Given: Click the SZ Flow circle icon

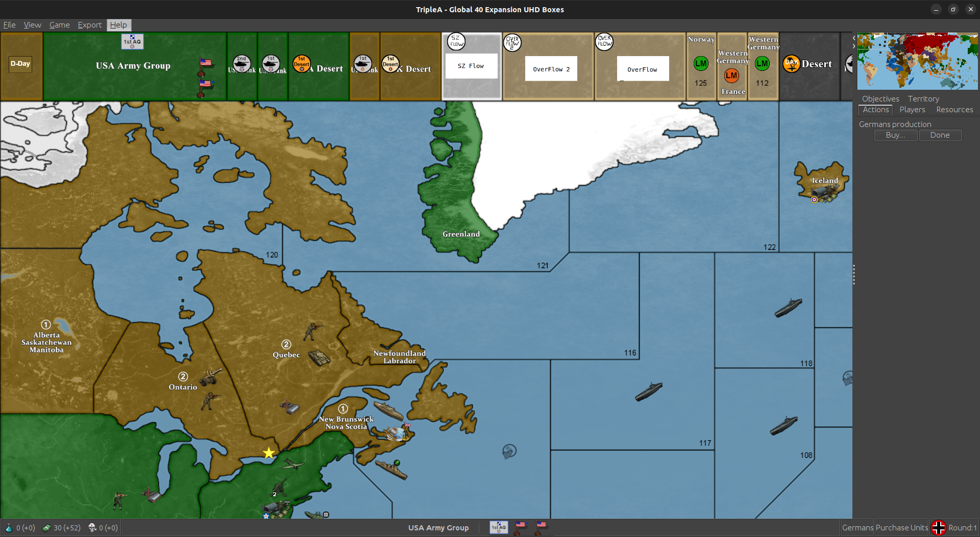Looking at the screenshot, I should coord(456,41).
